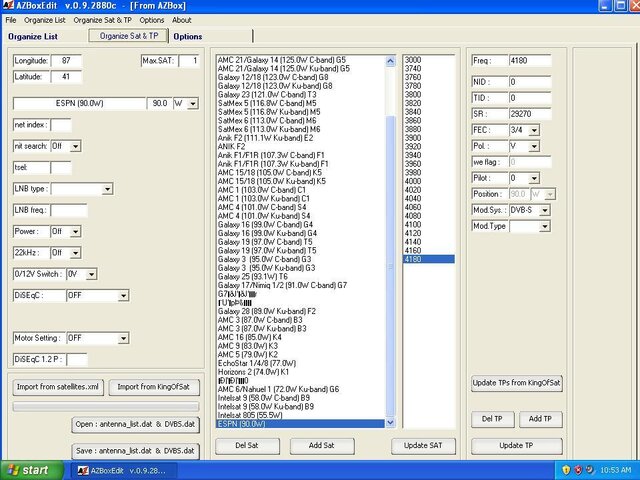Expand the Motor Setting dropdown
The width and height of the screenshot is (640, 480).
[123, 338]
